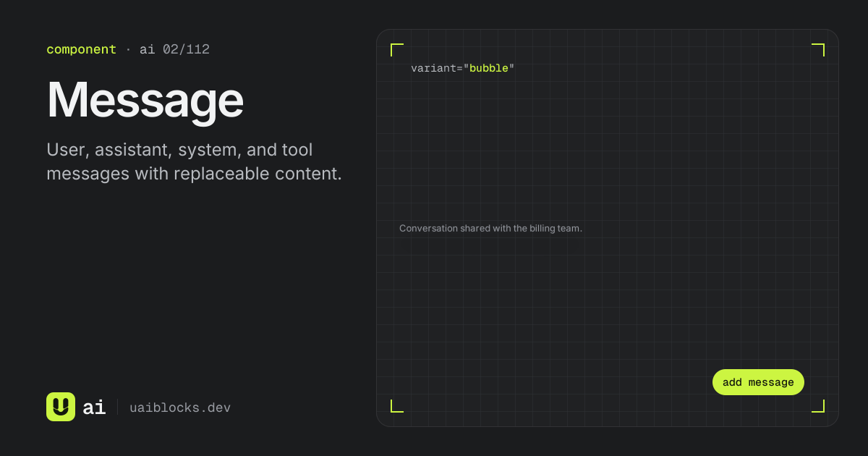
Task: Click the "02/112" component counter
Action: point(186,49)
